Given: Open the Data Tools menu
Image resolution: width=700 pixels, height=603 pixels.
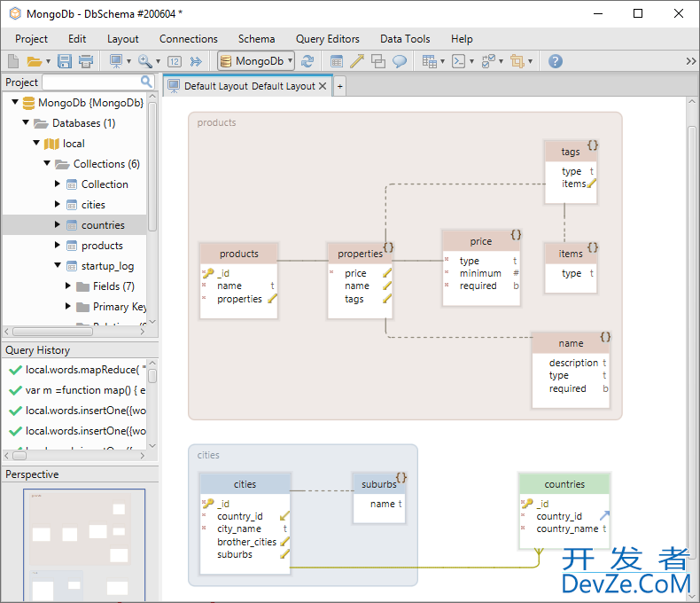Looking at the screenshot, I should click(x=405, y=39).
